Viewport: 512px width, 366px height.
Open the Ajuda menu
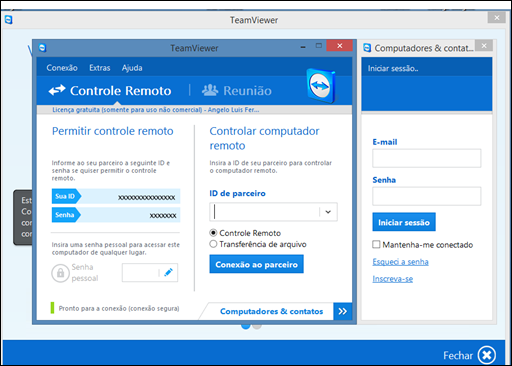click(x=132, y=68)
